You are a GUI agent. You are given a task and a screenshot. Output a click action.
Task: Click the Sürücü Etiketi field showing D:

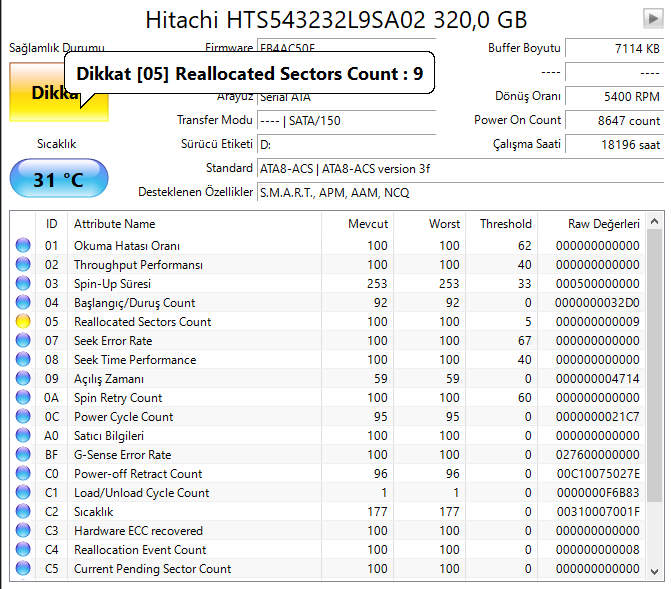point(346,144)
